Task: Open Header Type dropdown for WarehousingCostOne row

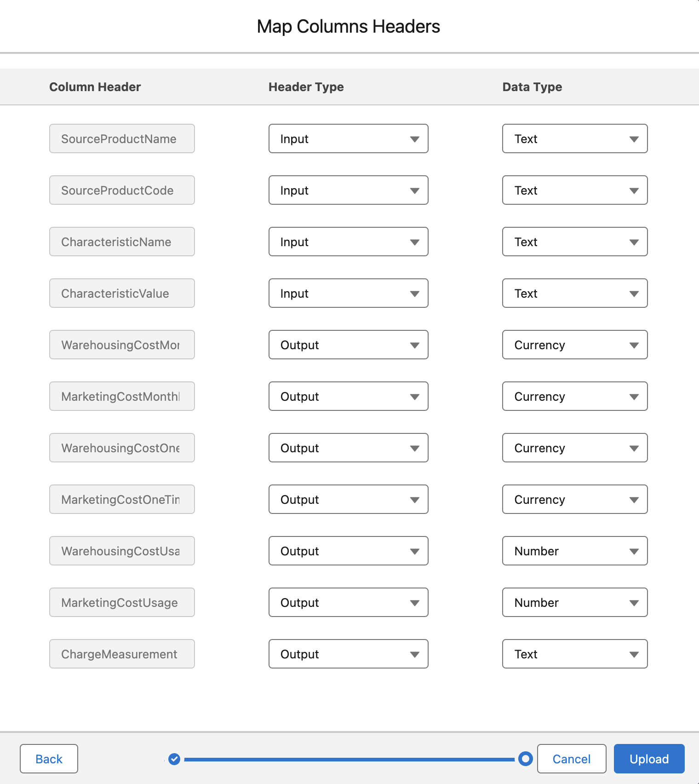Action: pos(349,448)
